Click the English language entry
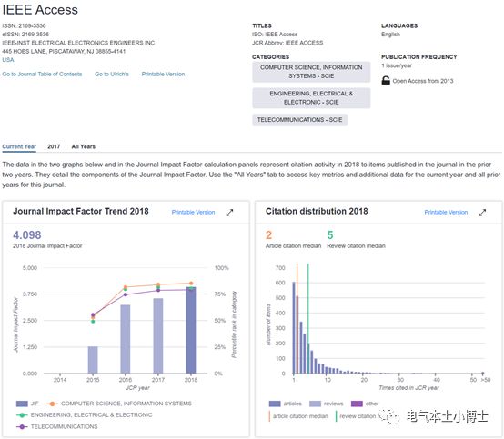The width and height of the screenshot is (504, 439). (391, 35)
